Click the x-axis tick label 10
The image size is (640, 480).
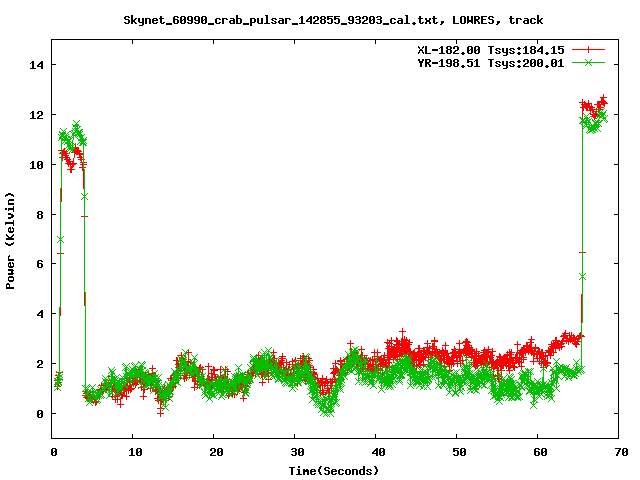134,452
